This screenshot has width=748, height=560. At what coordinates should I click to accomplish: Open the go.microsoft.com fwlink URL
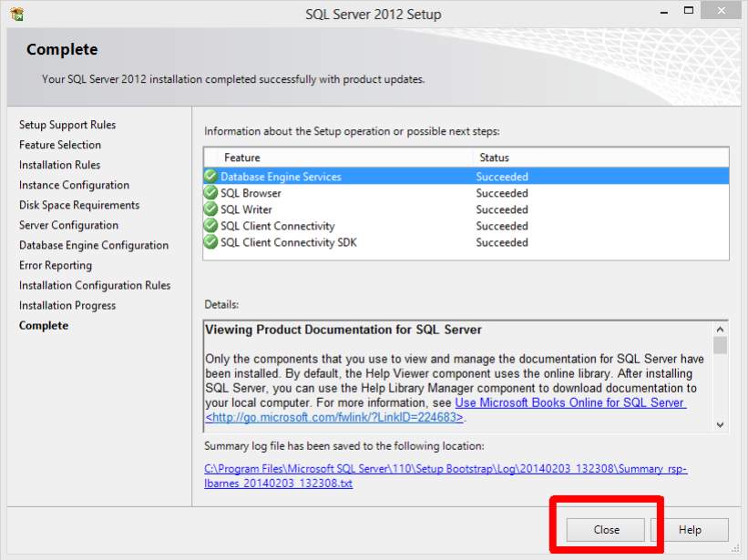coord(334,418)
